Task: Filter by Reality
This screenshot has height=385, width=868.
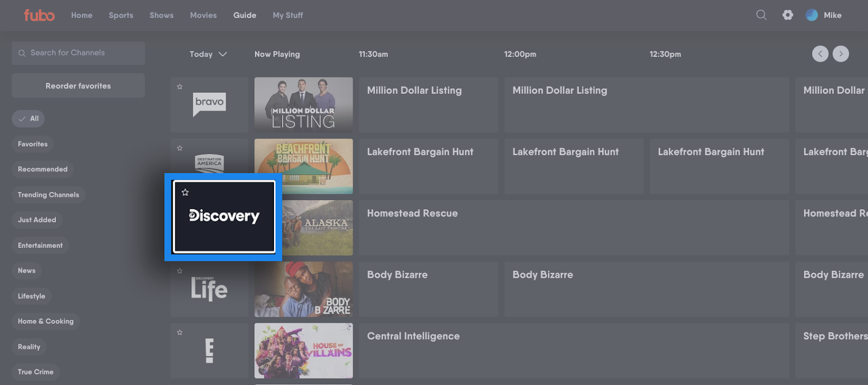Action: (x=29, y=347)
